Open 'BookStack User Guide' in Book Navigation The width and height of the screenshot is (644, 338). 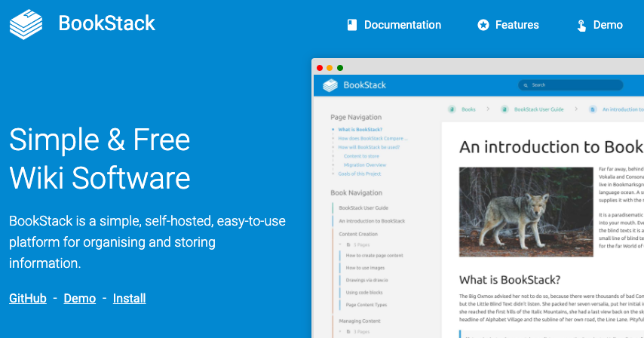click(x=363, y=207)
